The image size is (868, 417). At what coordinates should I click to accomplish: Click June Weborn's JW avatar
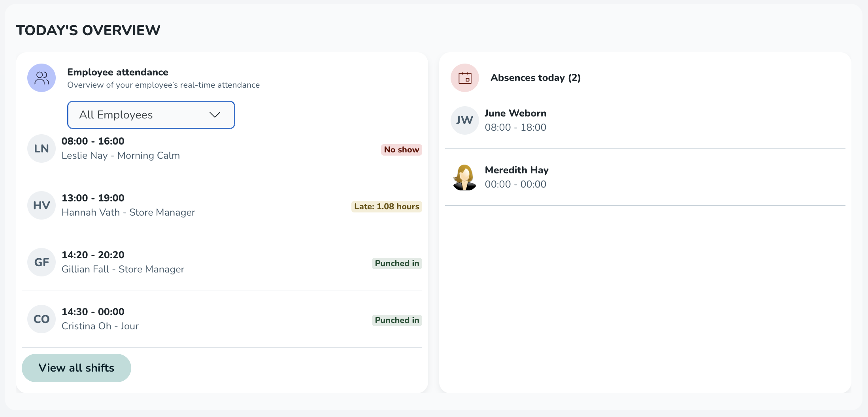tap(465, 120)
